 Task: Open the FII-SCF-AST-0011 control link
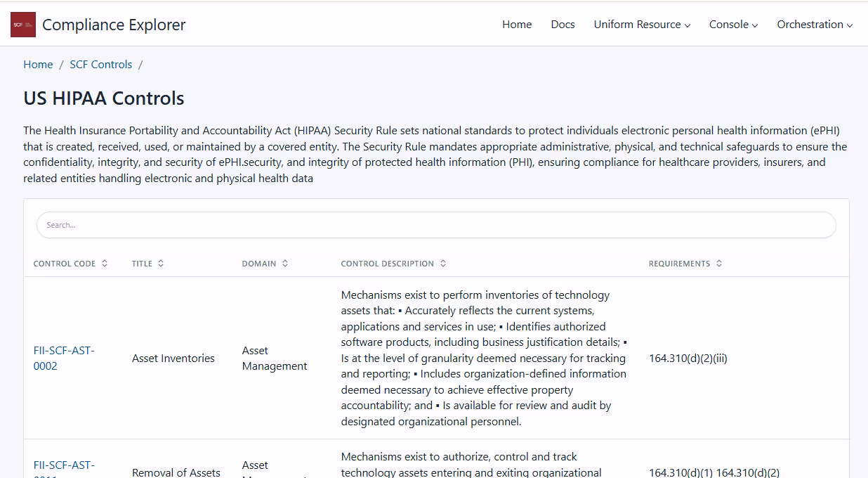click(x=64, y=467)
